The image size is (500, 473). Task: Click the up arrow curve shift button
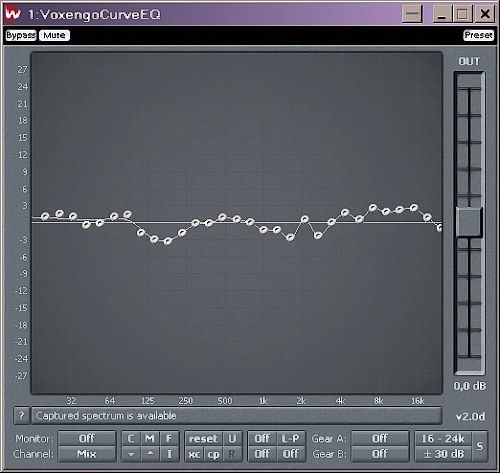tap(150, 454)
